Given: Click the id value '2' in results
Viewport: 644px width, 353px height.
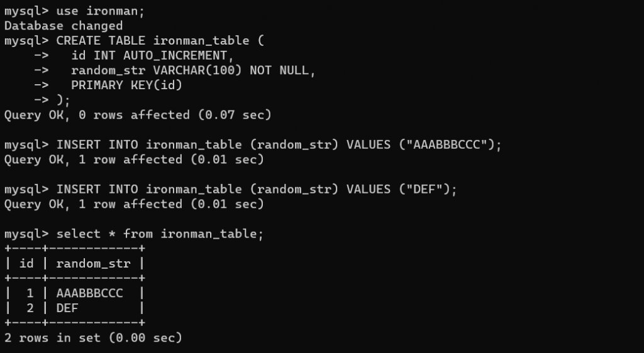Looking at the screenshot, I should (30, 308).
